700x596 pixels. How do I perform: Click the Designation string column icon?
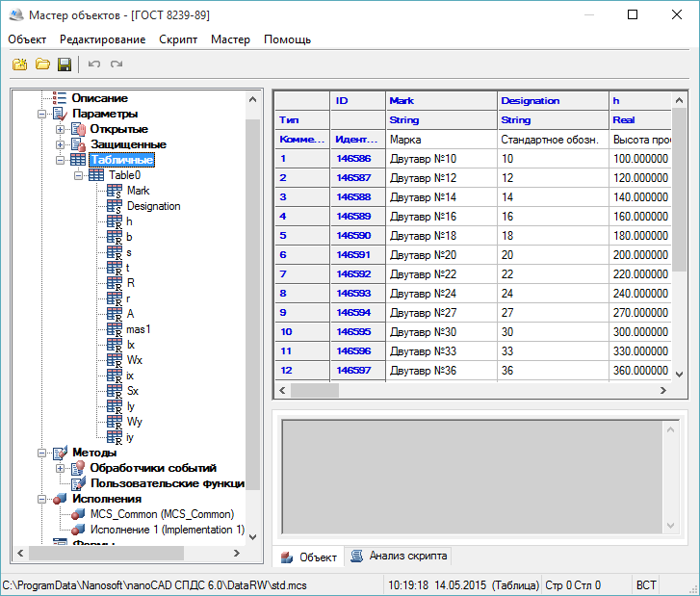[x=115, y=206]
